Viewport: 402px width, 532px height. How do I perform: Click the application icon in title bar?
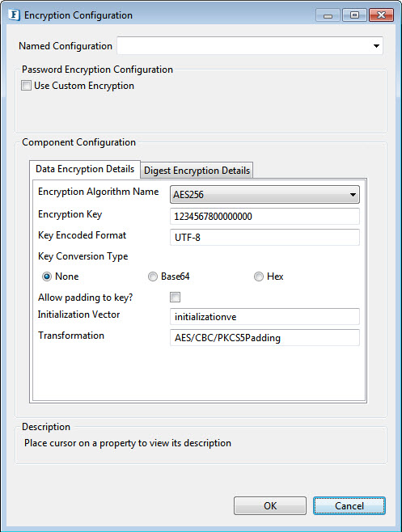[x=14, y=15]
